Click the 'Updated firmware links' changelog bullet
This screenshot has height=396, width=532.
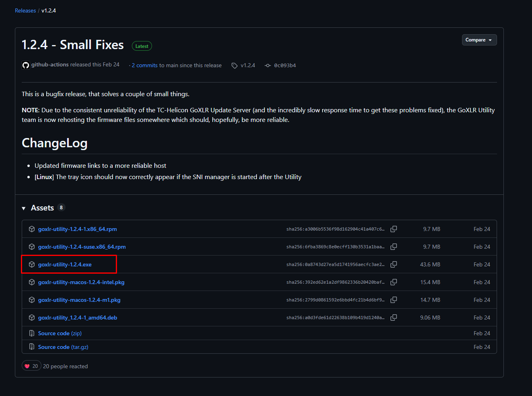(x=100, y=165)
